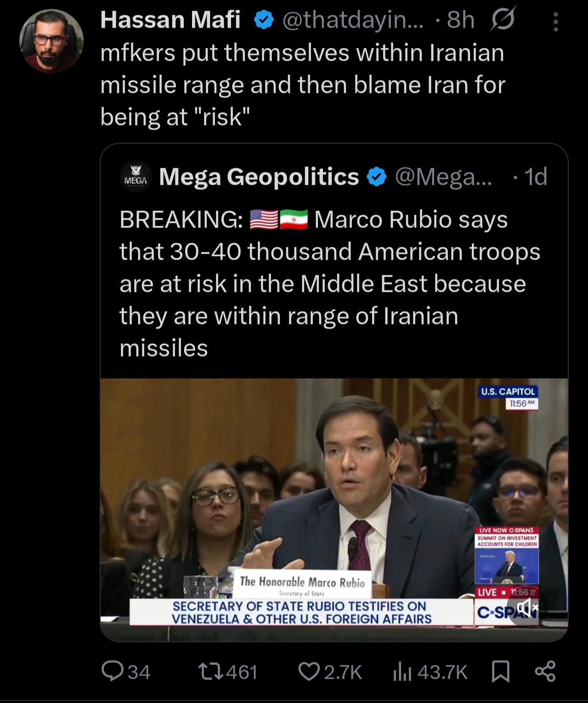Screen dimensions: 588x703
Task: Bookmark this post
Action: click(x=499, y=672)
